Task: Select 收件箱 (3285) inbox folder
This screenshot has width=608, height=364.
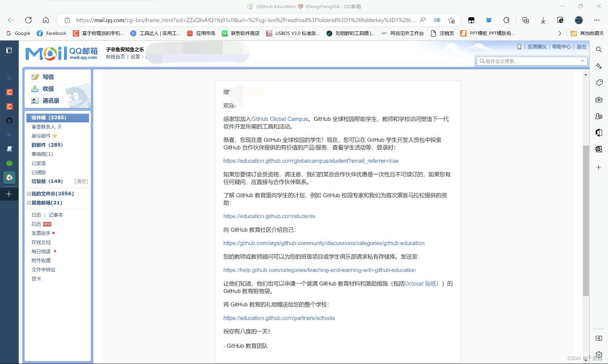Action: (58, 117)
